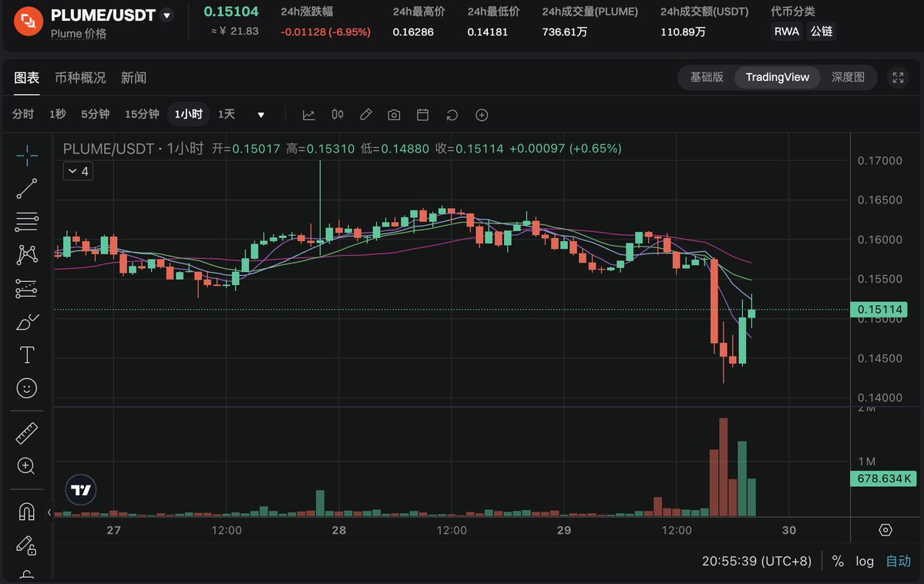The image size is (924, 584).
Task: Open the calendar date picker icon
Action: 422,115
